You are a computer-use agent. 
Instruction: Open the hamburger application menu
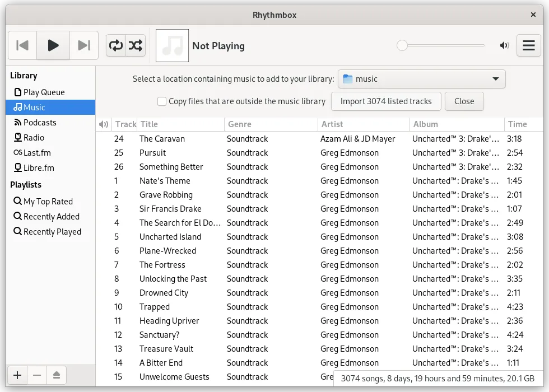click(x=528, y=45)
